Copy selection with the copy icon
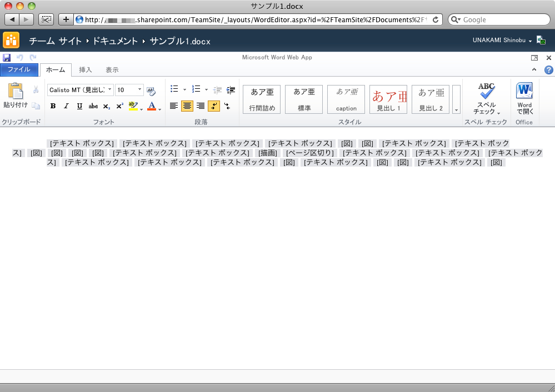 tap(36, 105)
